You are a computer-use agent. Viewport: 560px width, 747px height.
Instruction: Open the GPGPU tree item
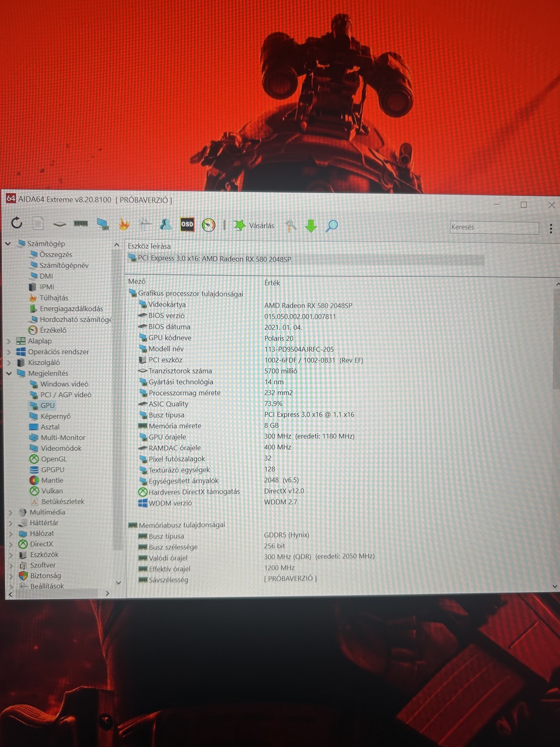[x=53, y=470]
